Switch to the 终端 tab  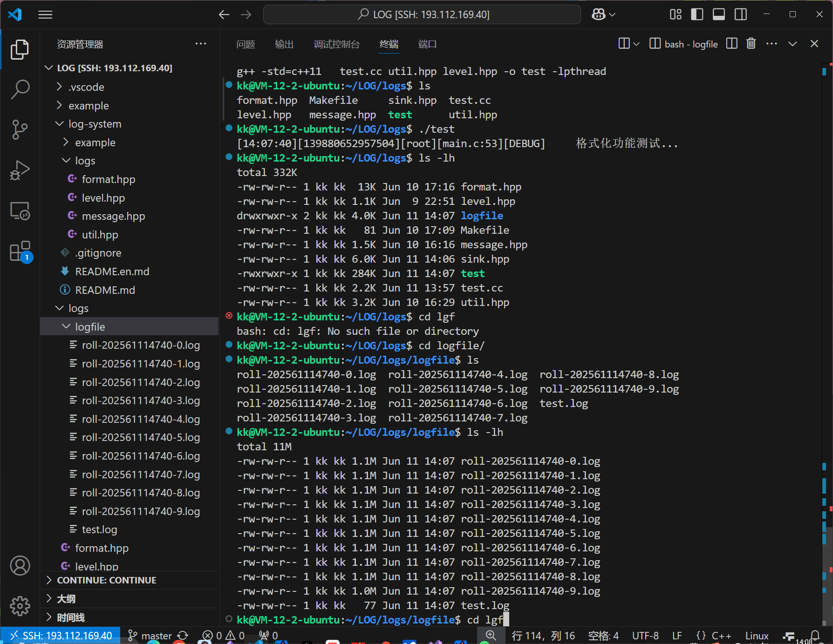coord(389,44)
